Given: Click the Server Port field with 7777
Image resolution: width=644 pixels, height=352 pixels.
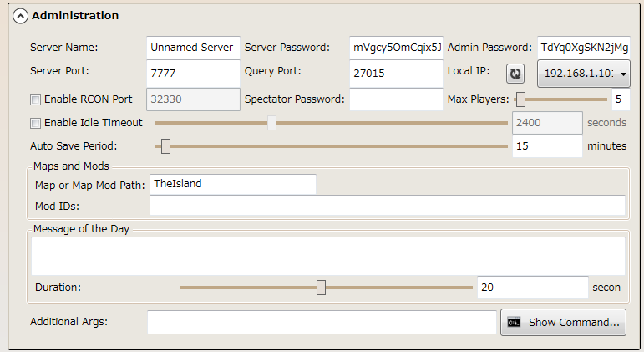Looking at the screenshot, I should coord(193,74).
